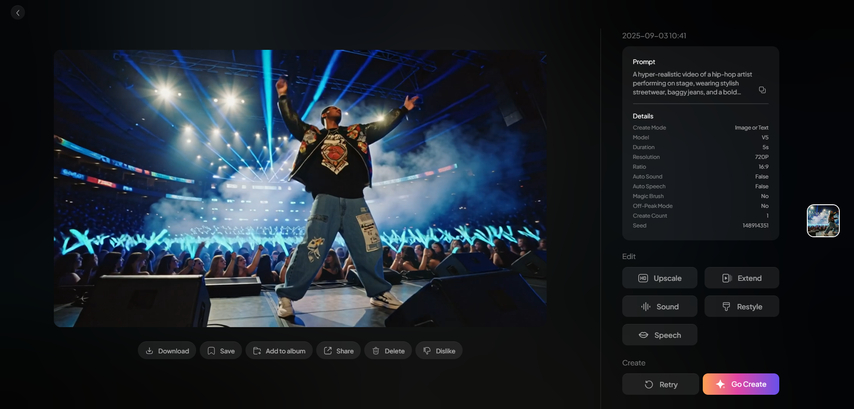Upscale the video to HD
Screen dimensions: 854x409
660,278
